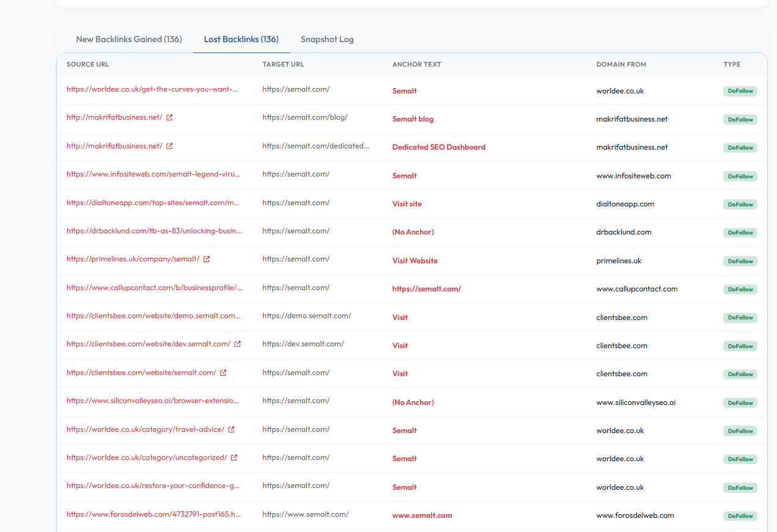Open makrifatbusiness.net link in Dedicated SEO Dashboard row

(x=114, y=146)
